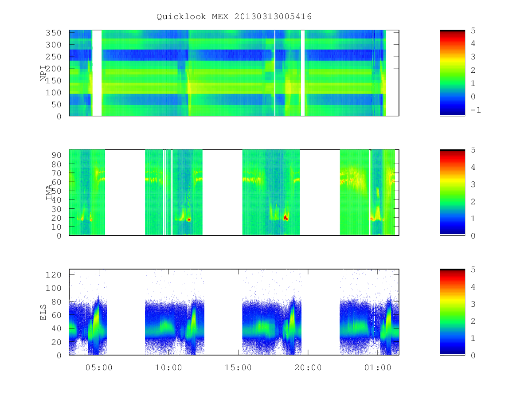Select the NPI axis label
Image resolution: width=532 pixels, height=399 pixels.
43,73
